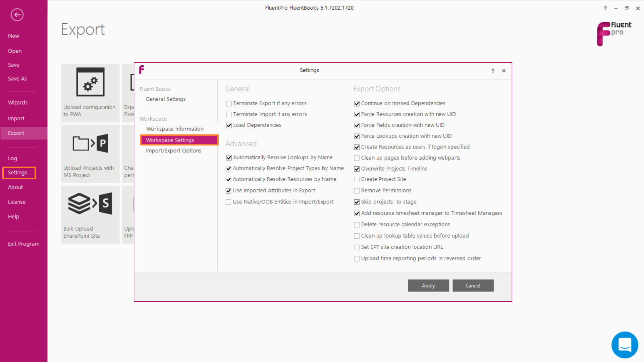Toggle Add resource timesheet manager option
The image size is (644, 362).
pyautogui.click(x=357, y=214)
